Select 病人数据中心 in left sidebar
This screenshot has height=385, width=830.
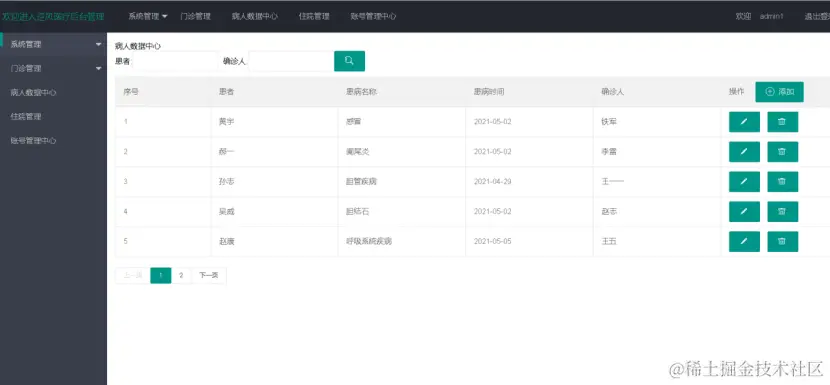[x=33, y=93]
